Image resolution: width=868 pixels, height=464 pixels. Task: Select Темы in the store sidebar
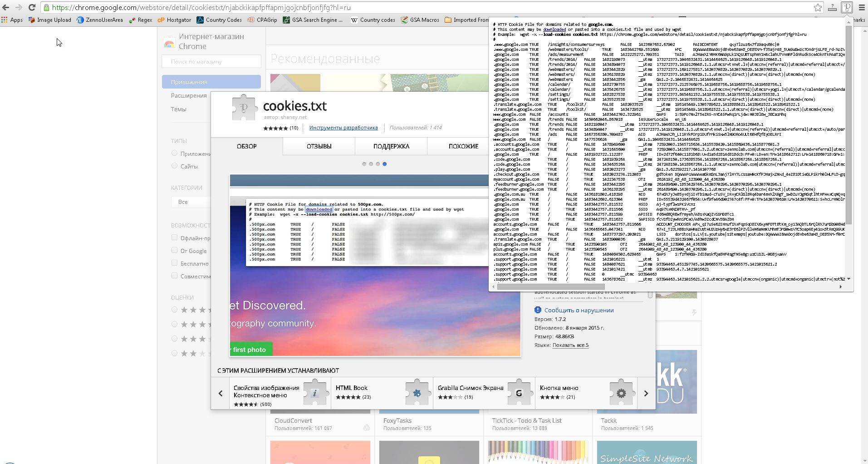(x=179, y=109)
